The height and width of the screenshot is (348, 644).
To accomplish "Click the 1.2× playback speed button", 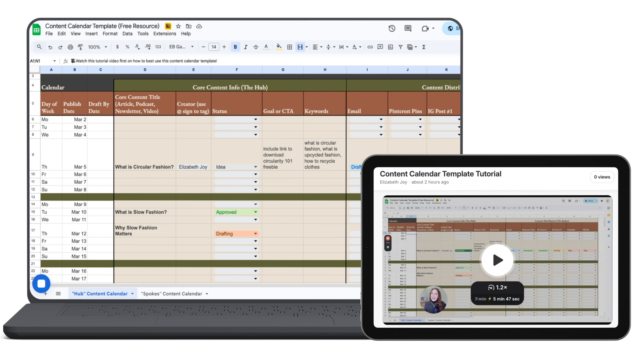I will (497, 287).
